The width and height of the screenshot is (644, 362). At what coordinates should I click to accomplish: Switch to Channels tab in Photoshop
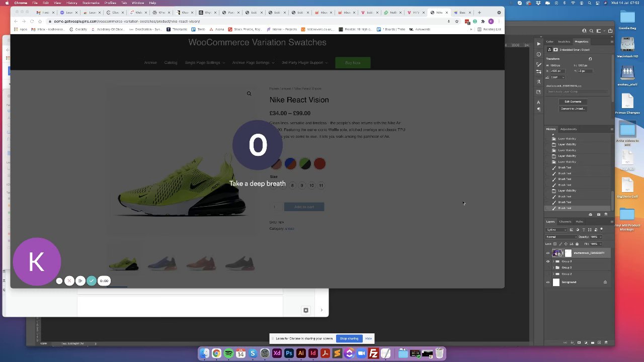[x=565, y=222]
